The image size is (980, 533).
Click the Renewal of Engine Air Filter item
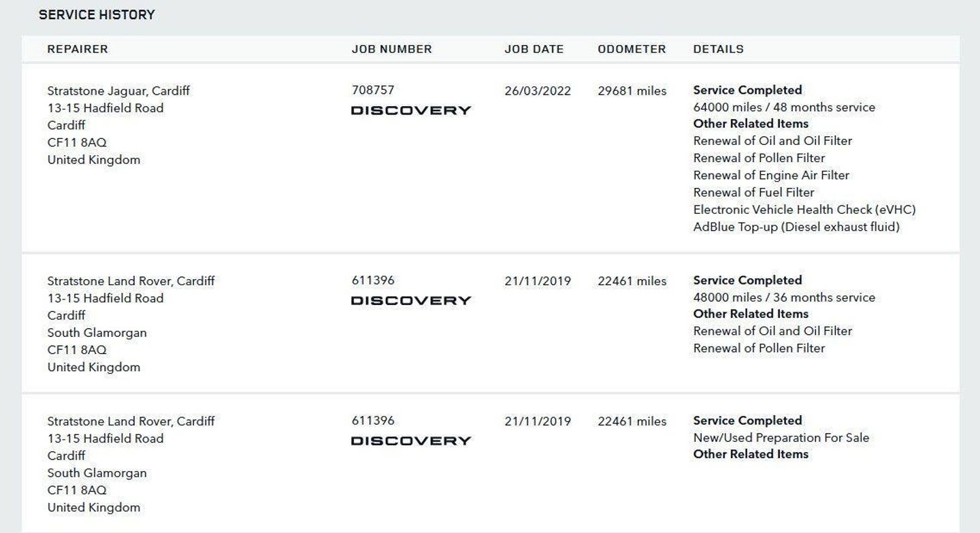(771, 175)
